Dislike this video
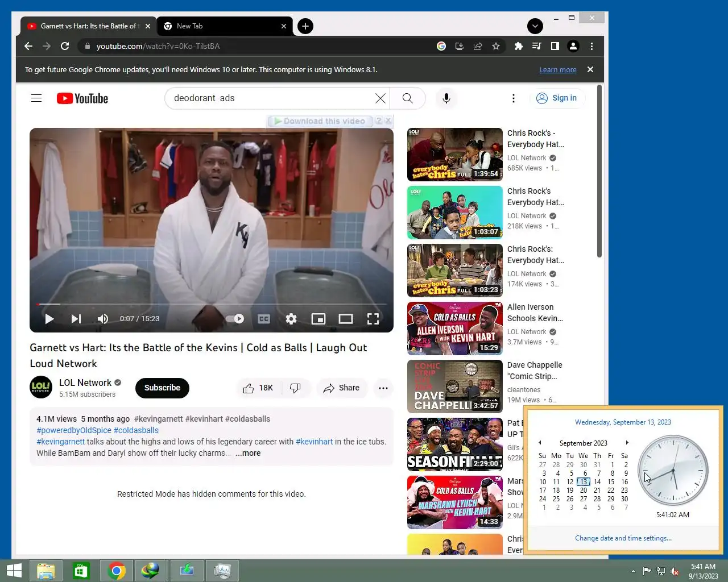The width and height of the screenshot is (728, 582). point(296,388)
